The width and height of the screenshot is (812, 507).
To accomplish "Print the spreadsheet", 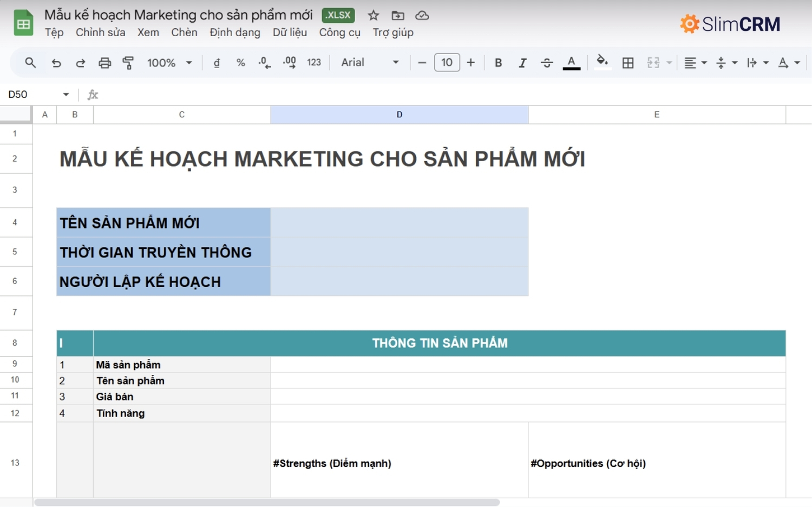I will coord(104,63).
